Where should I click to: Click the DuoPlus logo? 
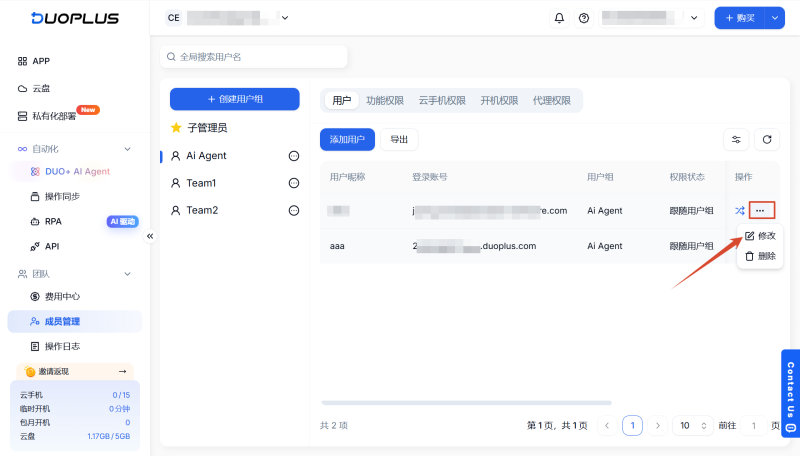75,18
